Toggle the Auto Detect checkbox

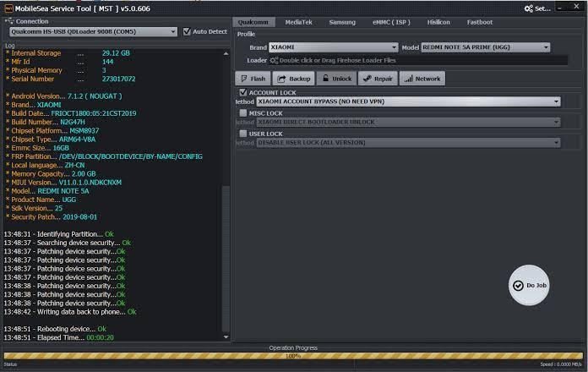[187, 31]
